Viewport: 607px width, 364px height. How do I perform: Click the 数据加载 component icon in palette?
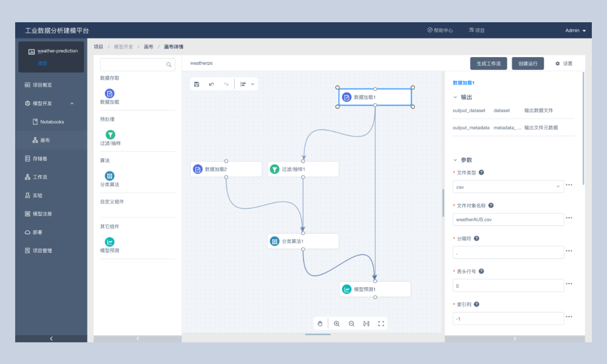[110, 94]
